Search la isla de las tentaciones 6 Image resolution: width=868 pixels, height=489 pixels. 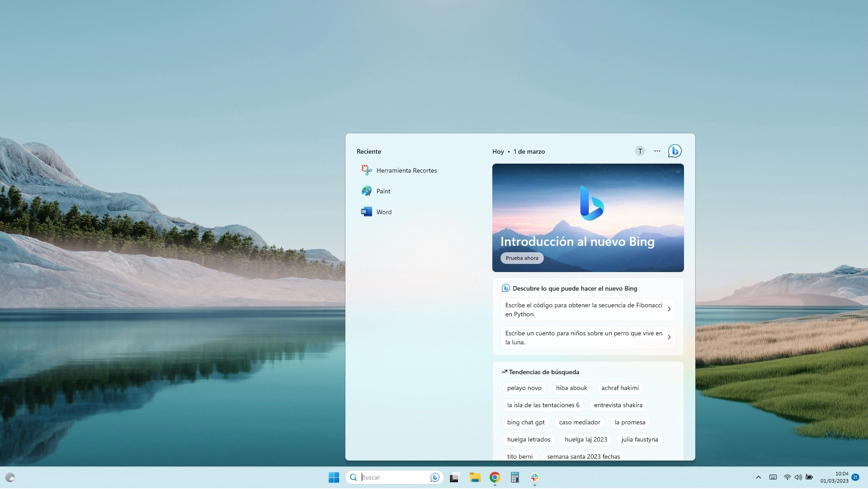pyautogui.click(x=543, y=405)
